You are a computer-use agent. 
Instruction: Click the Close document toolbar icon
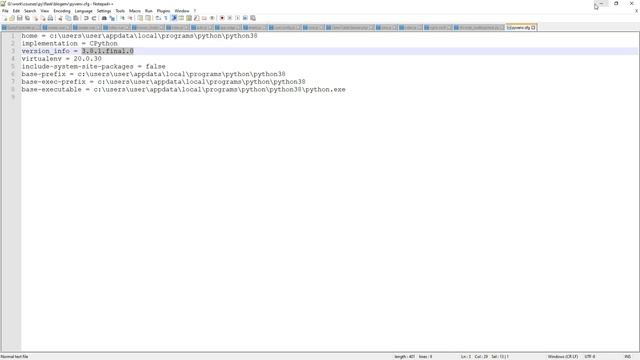click(35, 18)
